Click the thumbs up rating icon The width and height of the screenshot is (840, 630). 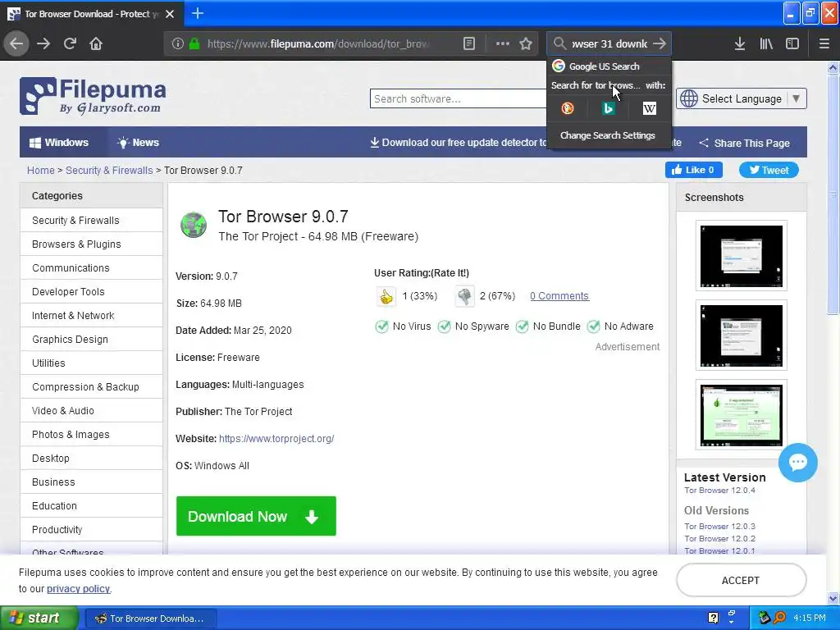[x=386, y=296]
